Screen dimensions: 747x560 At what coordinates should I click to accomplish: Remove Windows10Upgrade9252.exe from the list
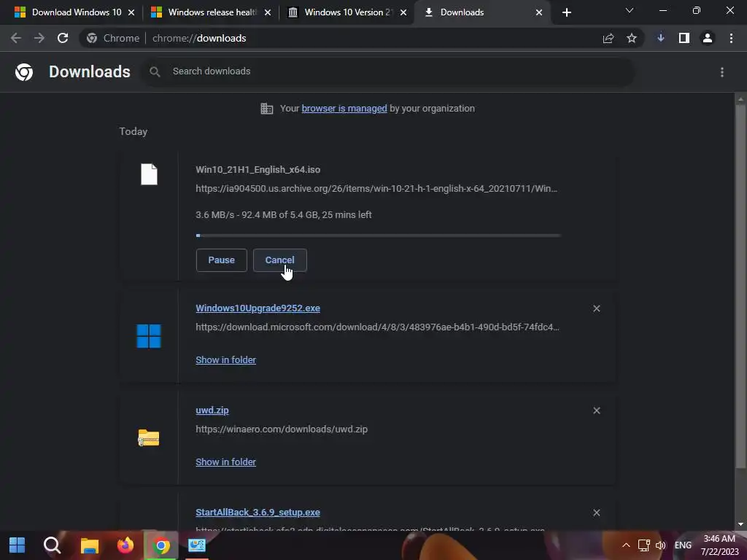click(x=597, y=308)
